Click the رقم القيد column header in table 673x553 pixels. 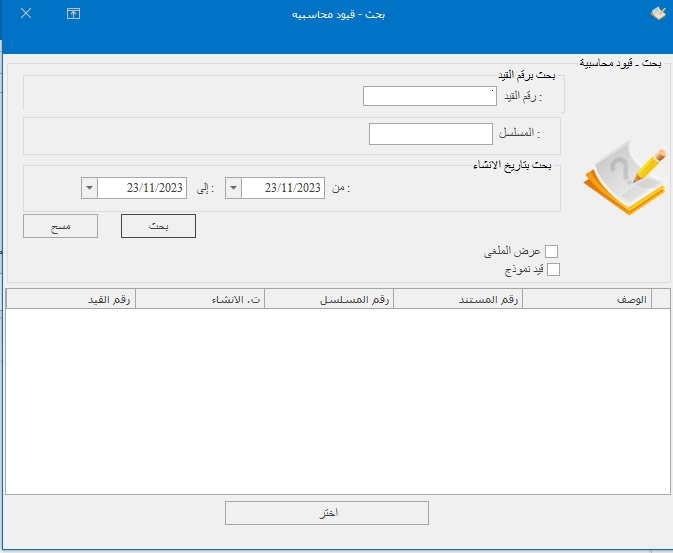pos(70,299)
